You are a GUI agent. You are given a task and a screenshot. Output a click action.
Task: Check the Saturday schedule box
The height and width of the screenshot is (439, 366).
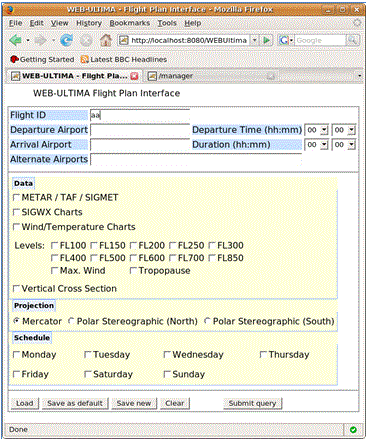88,374
